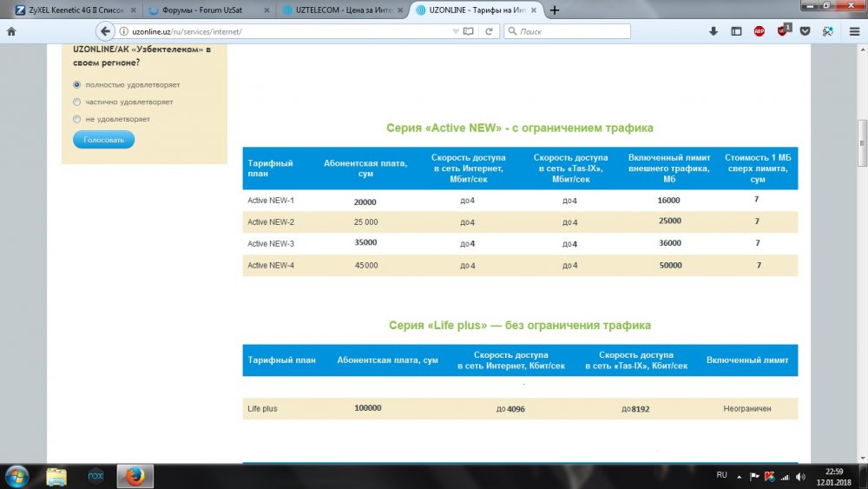
Task: Open a new browser tab
Action: [554, 10]
